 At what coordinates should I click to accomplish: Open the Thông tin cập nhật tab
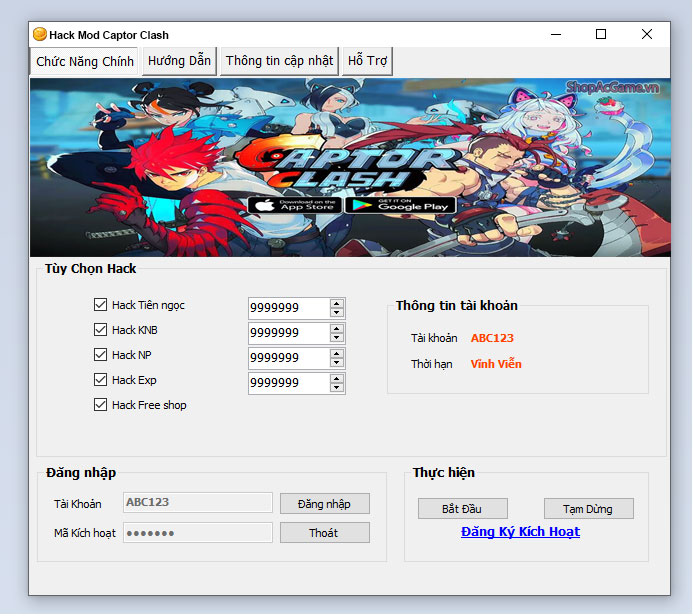[x=279, y=61]
